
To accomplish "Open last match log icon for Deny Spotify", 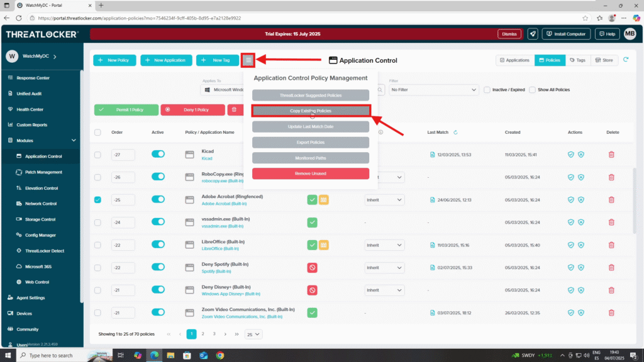I will pos(432,268).
